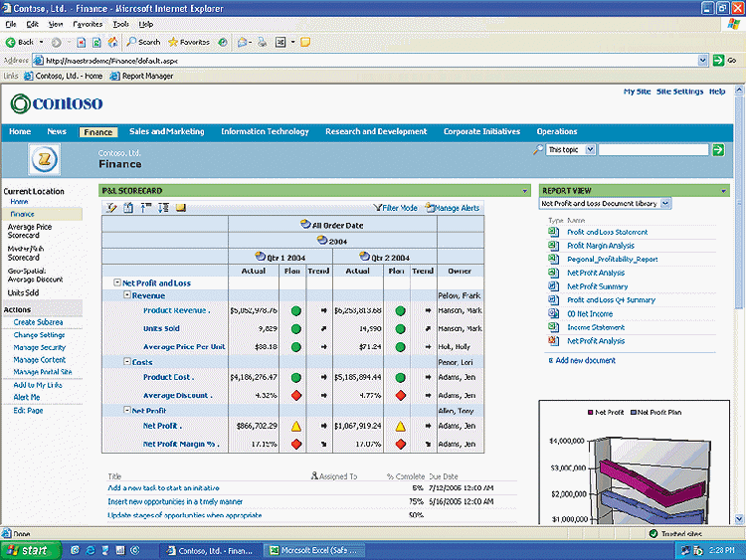The height and width of the screenshot is (560, 746).
Task: Open the Site Settings link
Action: 680,92
